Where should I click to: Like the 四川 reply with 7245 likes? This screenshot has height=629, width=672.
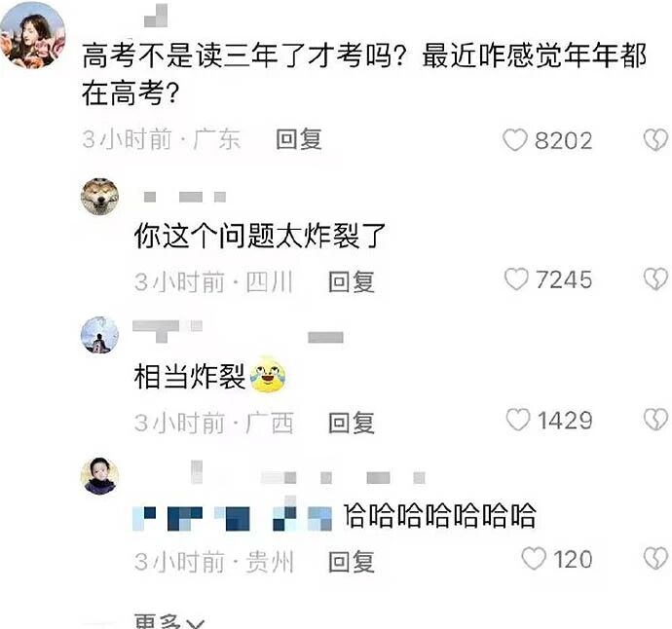(x=516, y=279)
